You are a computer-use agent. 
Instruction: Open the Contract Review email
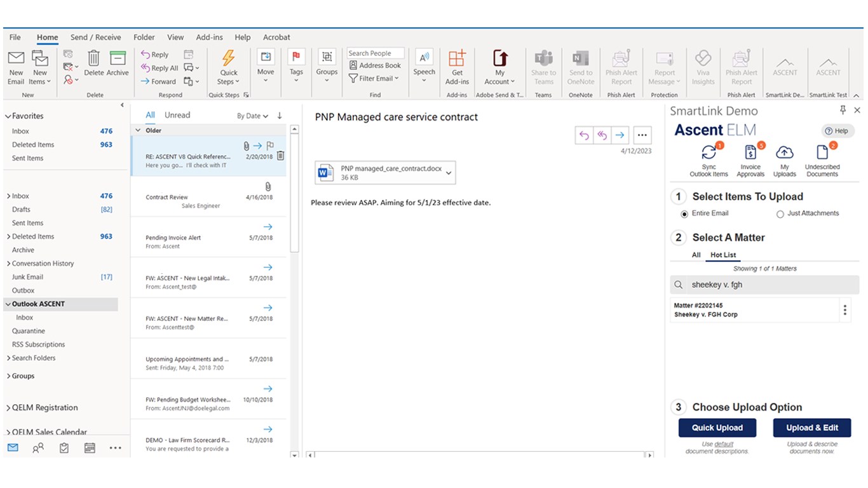(208, 196)
